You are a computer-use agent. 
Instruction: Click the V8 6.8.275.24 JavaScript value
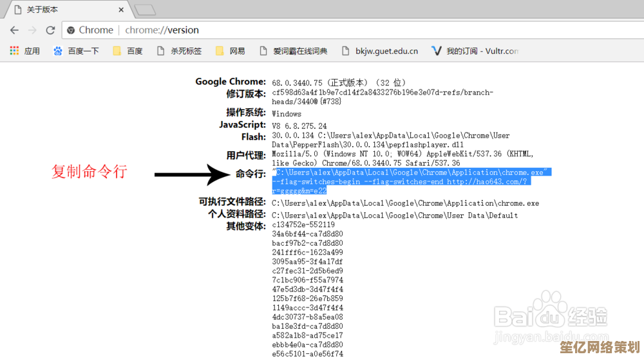pos(299,126)
